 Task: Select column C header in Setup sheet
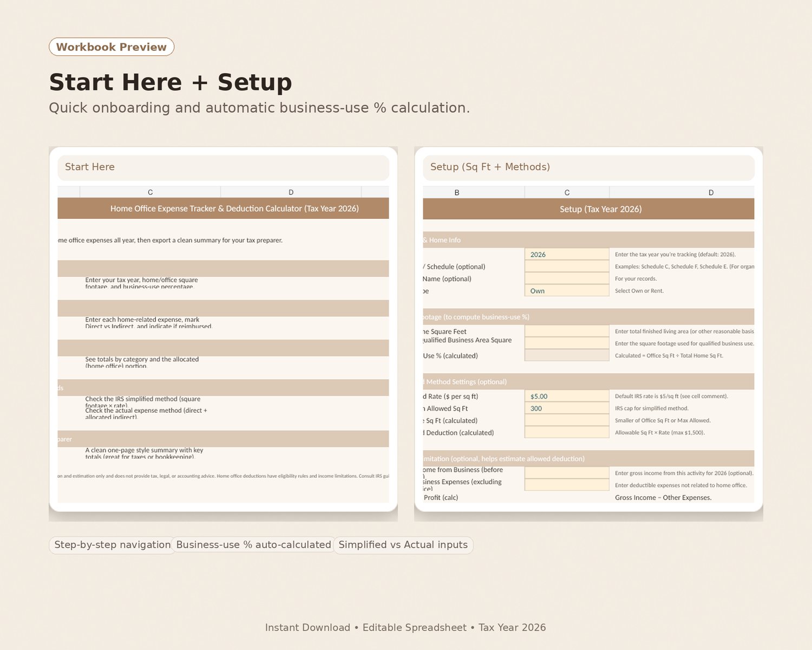(x=567, y=192)
